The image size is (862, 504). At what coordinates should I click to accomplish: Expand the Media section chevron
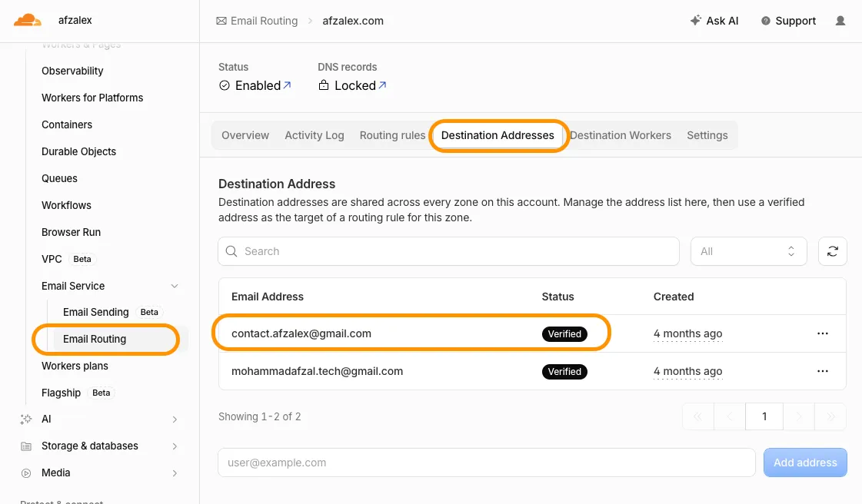tap(175, 473)
